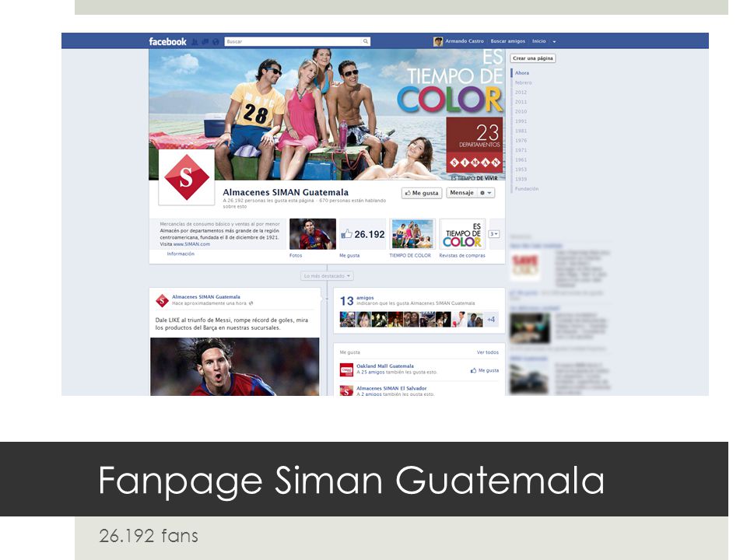Click +4 more friends tile
Viewport: 747px width, 560px height.
491,320
